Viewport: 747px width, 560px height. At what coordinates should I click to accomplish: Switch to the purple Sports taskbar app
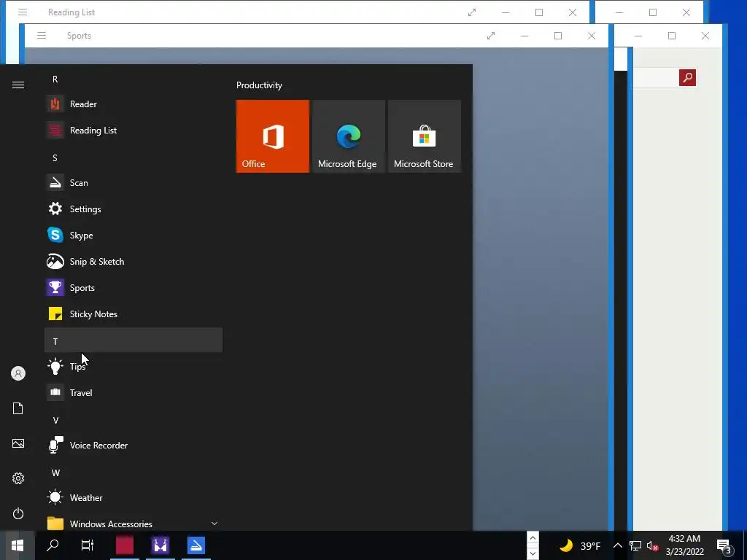pos(160,545)
